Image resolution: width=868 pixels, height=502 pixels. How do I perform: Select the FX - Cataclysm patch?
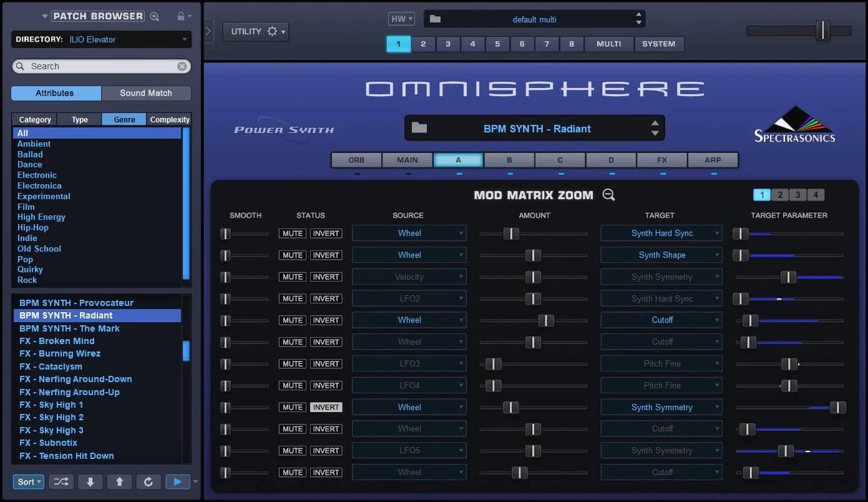click(51, 367)
